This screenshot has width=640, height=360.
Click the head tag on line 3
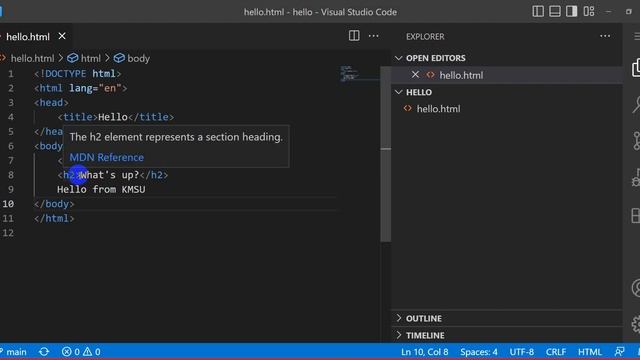coord(51,103)
